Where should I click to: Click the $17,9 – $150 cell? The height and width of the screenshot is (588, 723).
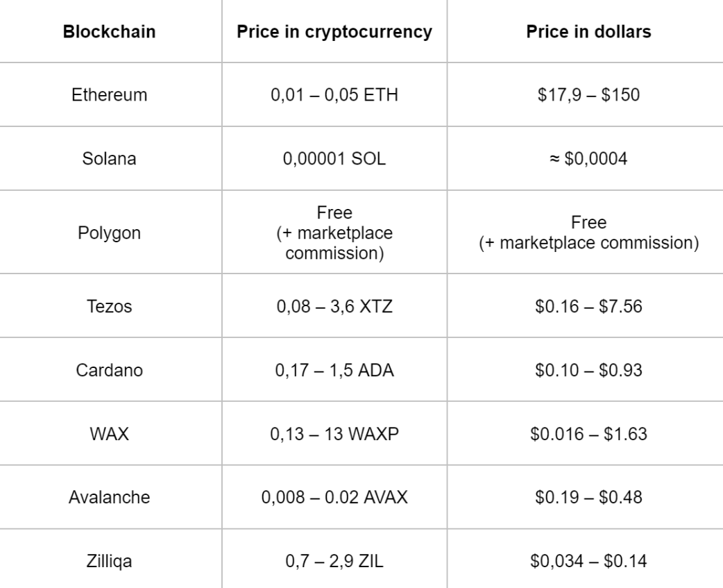pyautogui.click(x=588, y=95)
